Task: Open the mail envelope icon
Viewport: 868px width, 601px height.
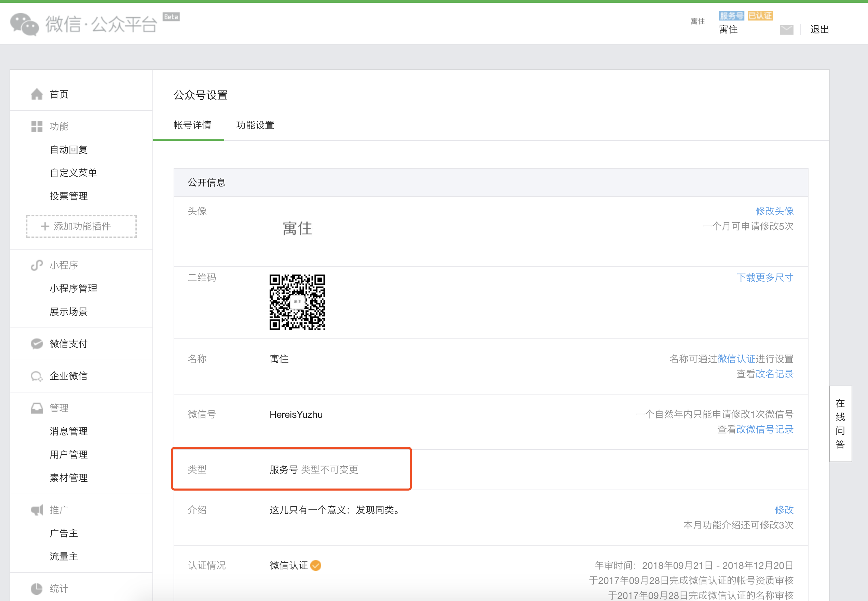Action: [x=786, y=30]
